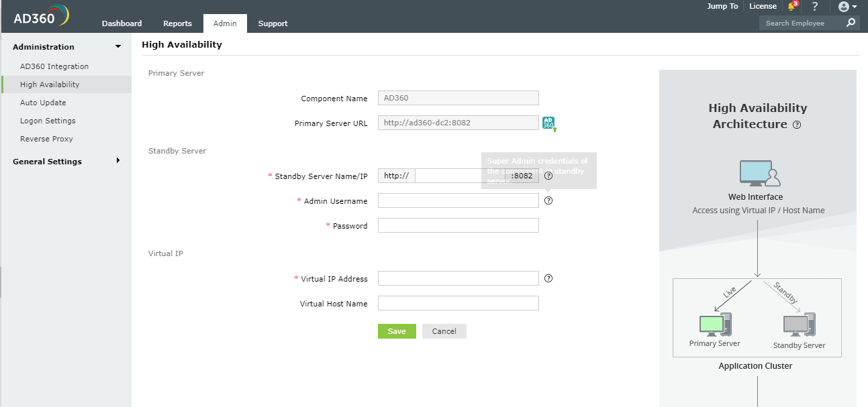Collapse the Administration section

[x=118, y=47]
